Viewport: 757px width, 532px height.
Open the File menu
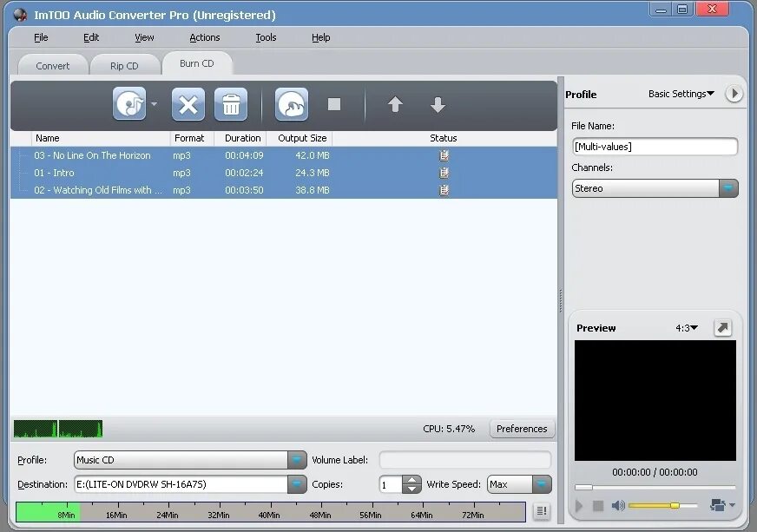click(41, 37)
